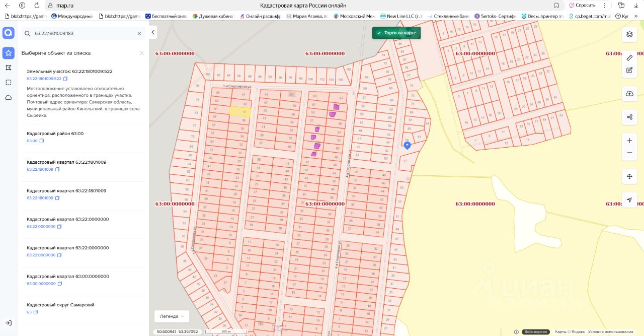Activate the draw and edit tool

click(x=629, y=70)
